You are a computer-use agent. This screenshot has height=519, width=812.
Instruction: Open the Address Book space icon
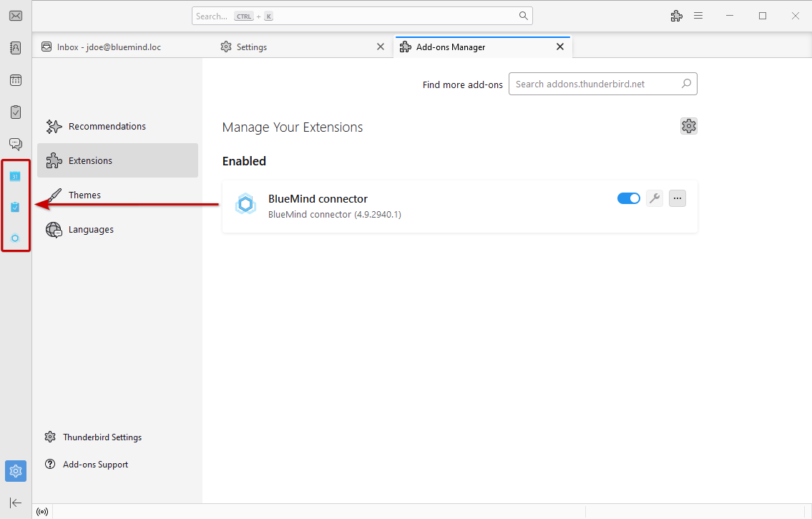tap(15, 48)
